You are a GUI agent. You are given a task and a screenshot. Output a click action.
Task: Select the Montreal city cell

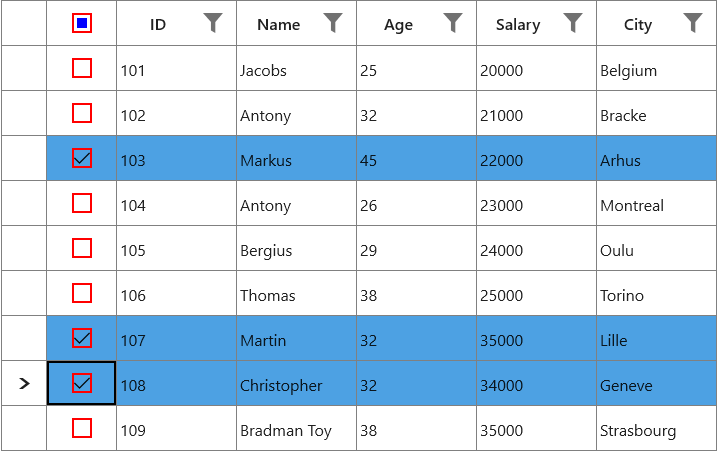coord(632,206)
